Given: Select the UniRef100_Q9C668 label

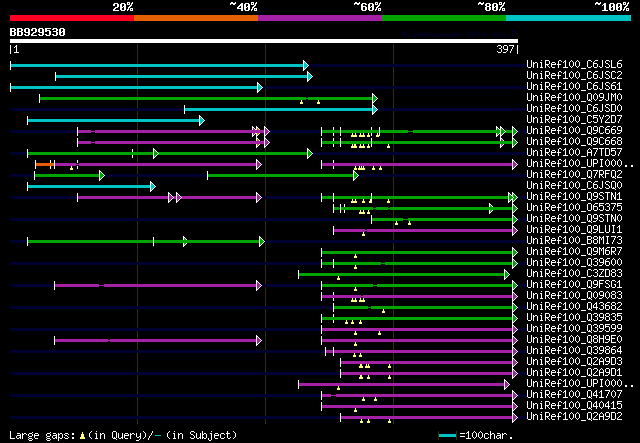Looking at the screenshot, I should [x=574, y=141].
